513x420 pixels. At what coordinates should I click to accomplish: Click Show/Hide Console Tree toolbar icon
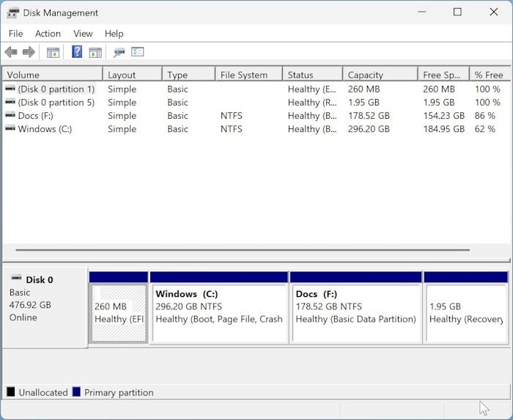pyautogui.click(x=53, y=52)
